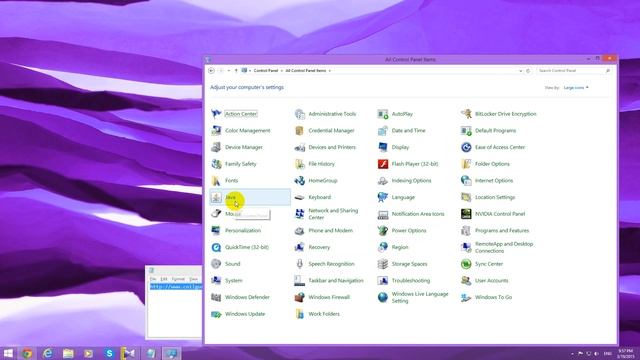Click the Devices and Printers icon
640x360 pixels.
(x=300, y=147)
